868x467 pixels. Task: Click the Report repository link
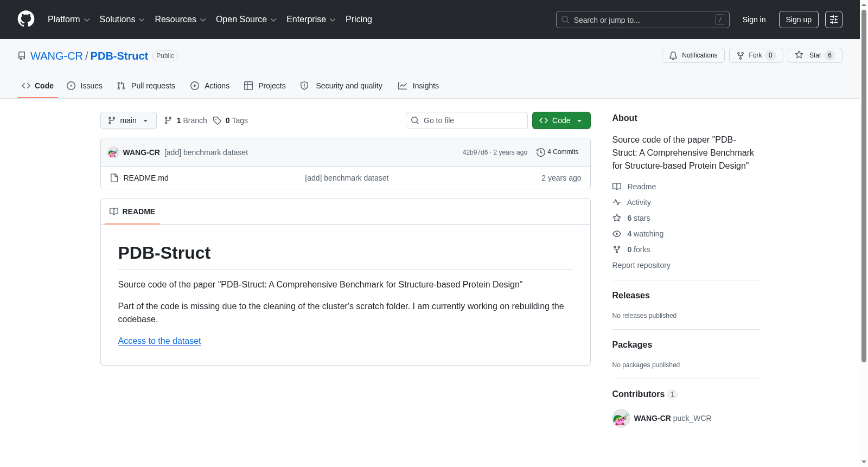pyautogui.click(x=641, y=265)
